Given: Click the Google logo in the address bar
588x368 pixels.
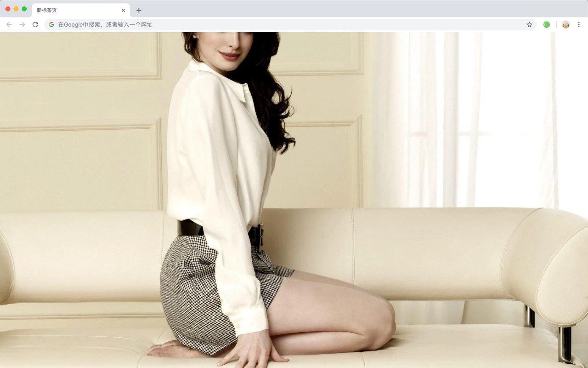Looking at the screenshot, I should point(51,24).
